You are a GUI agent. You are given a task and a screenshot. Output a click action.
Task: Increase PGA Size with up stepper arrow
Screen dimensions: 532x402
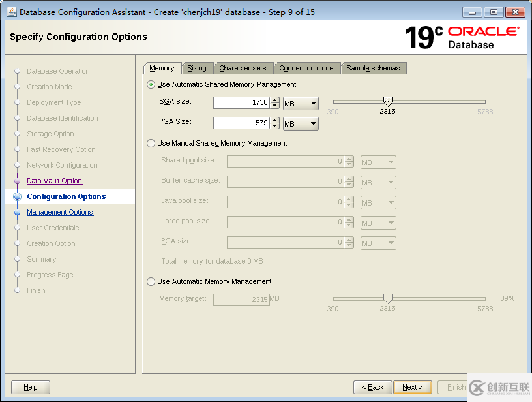pyautogui.click(x=275, y=120)
